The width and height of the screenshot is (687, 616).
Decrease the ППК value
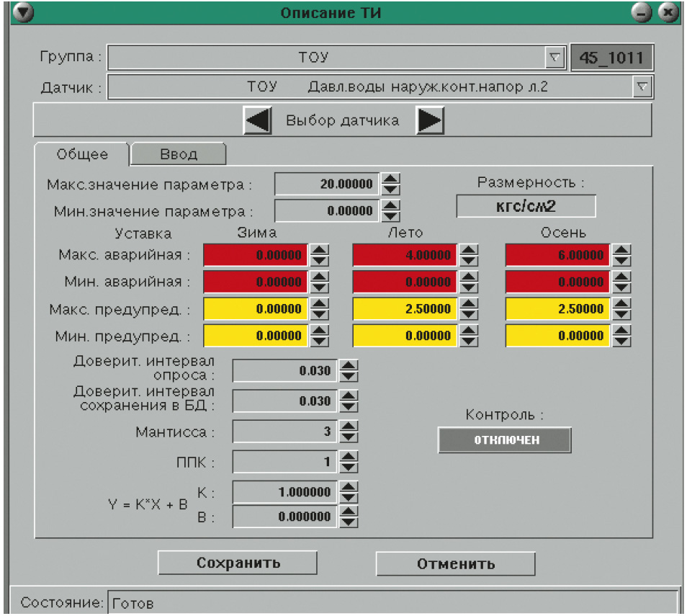click(x=349, y=467)
